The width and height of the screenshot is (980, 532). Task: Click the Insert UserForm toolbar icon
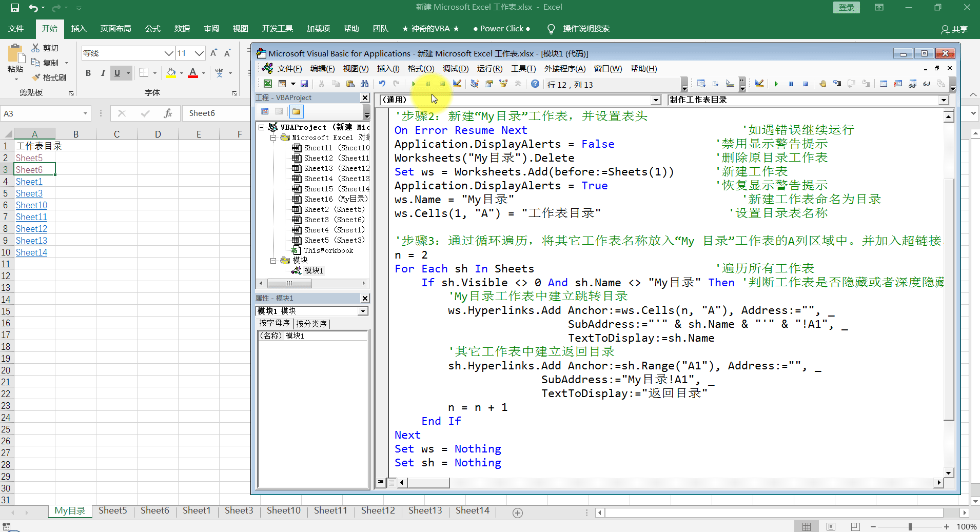pyautogui.click(x=282, y=84)
